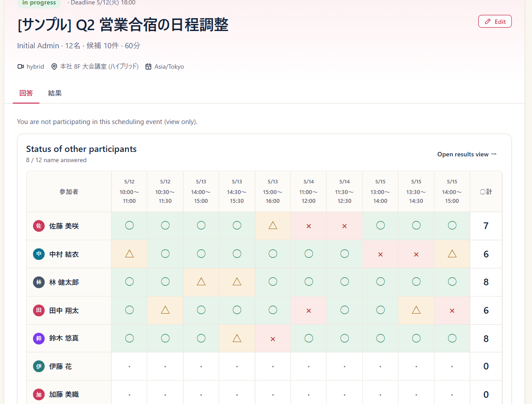This screenshot has height=404, width=532.
Task: Select the 5/15 13:30〜14:30 column header
Action: (416, 191)
